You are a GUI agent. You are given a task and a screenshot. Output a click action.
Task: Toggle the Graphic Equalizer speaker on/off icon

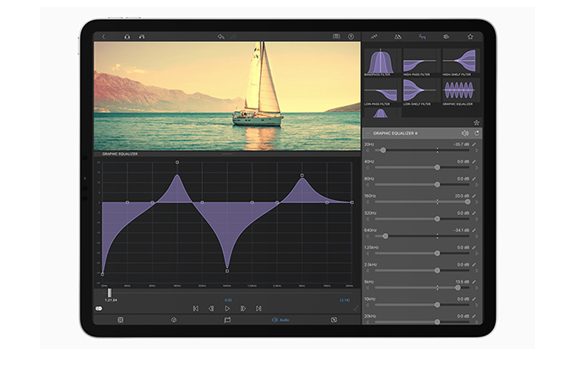coord(465,133)
